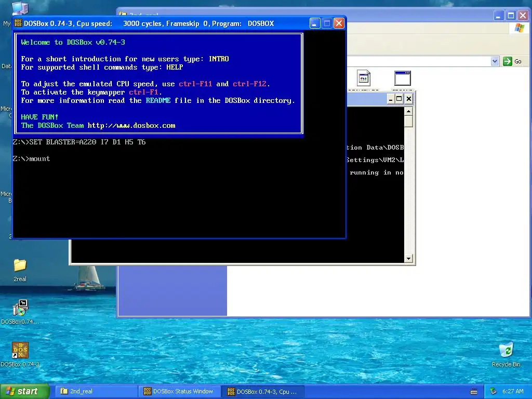
Task: Click the http://www.dosbox.com text in DOSBox
Action: (x=131, y=126)
